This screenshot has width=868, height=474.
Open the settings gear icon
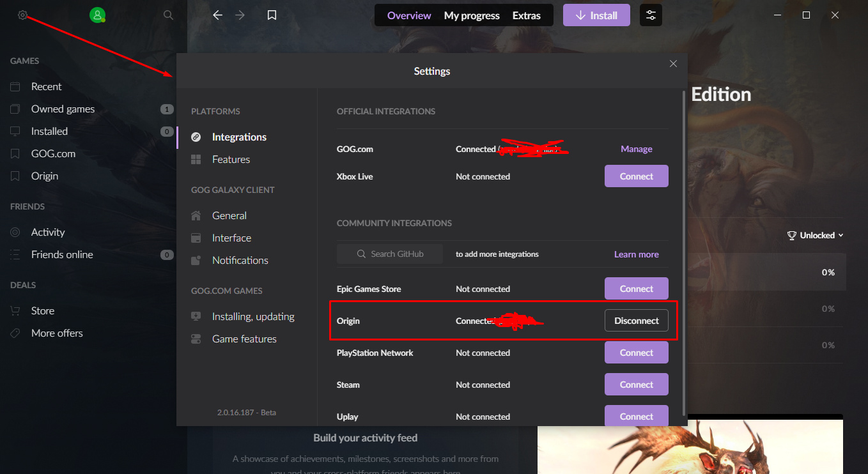(x=23, y=15)
